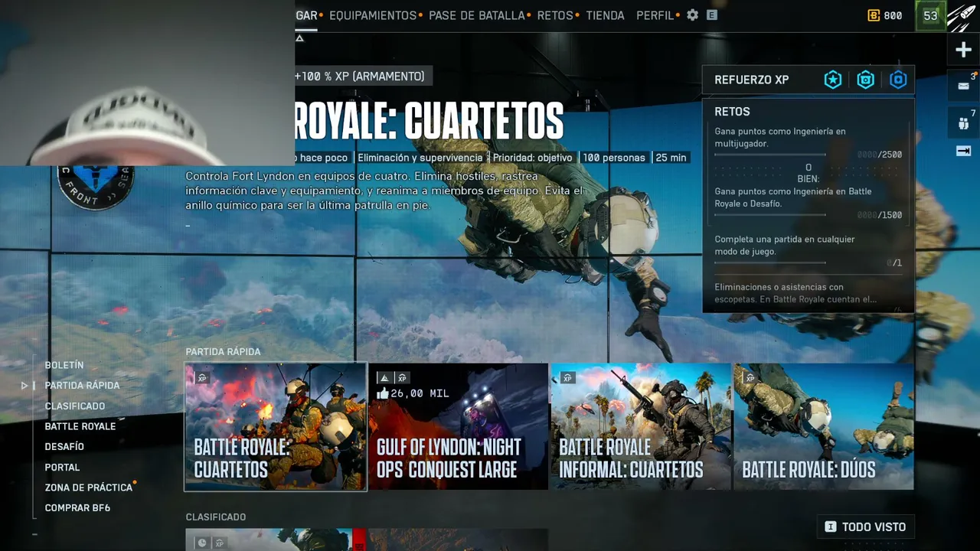Click the Clasificado section heading above the cards

pyautogui.click(x=216, y=517)
